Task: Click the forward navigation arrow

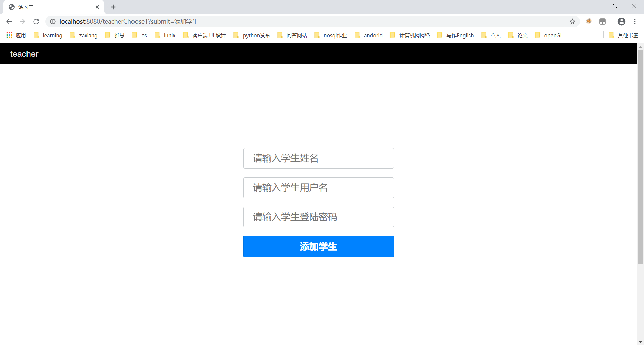Action: click(22, 21)
